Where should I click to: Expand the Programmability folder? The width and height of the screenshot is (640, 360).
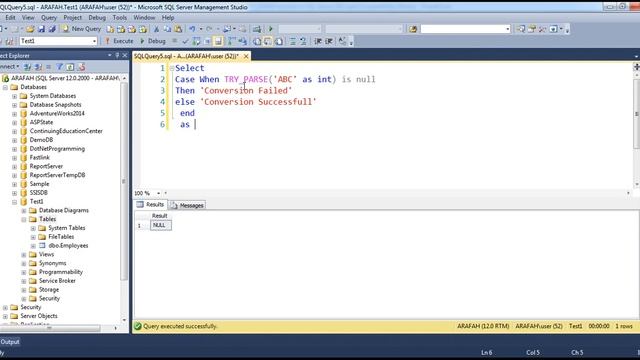pyautogui.click(x=24, y=272)
